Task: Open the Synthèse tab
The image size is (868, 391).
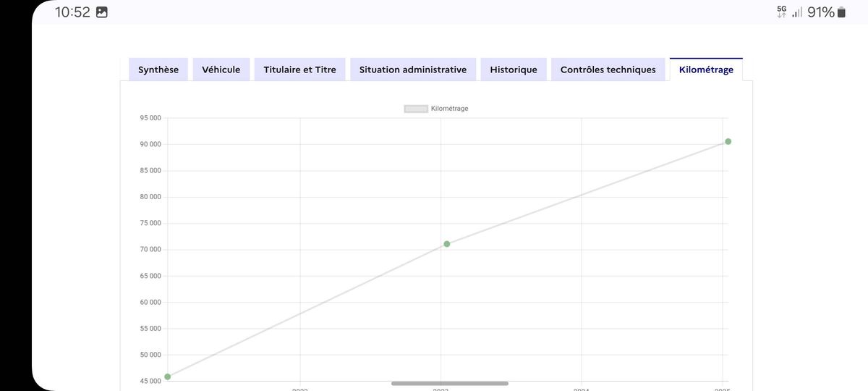Action: coord(158,70)
